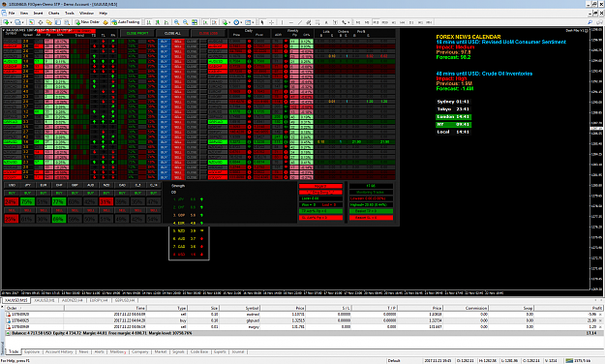Open the Indicators list icon
Screen dimensions: 605x364
[225, 22]
